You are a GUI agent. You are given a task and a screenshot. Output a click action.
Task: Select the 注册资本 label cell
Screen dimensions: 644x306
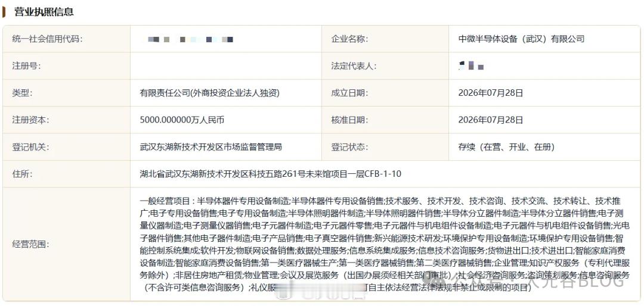point(67,120)
